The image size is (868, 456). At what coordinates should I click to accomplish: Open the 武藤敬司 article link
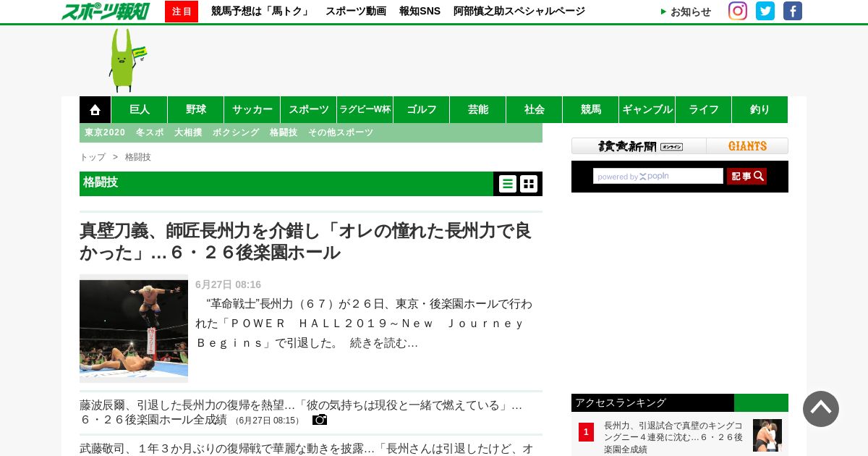pyautogui.click(x=307, y=449)
